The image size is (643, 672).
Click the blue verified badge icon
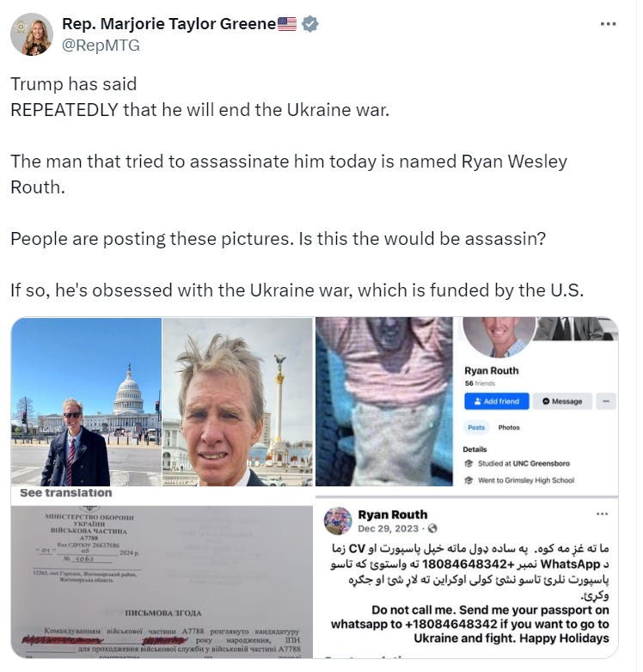[310, 24]
